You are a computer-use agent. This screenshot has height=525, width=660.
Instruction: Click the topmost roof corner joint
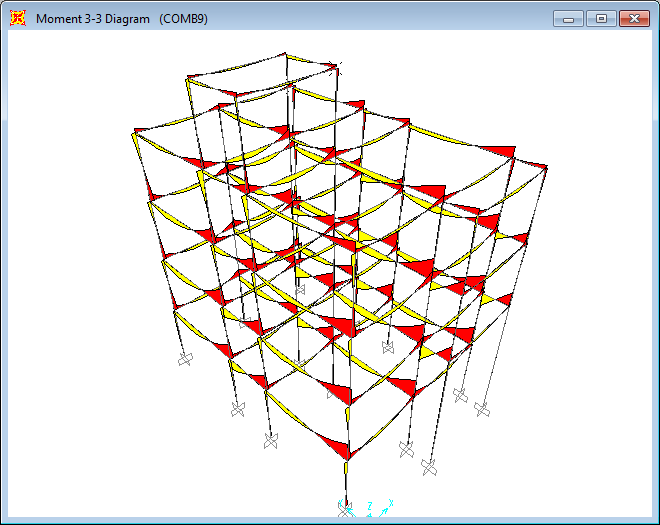point(335,65)
